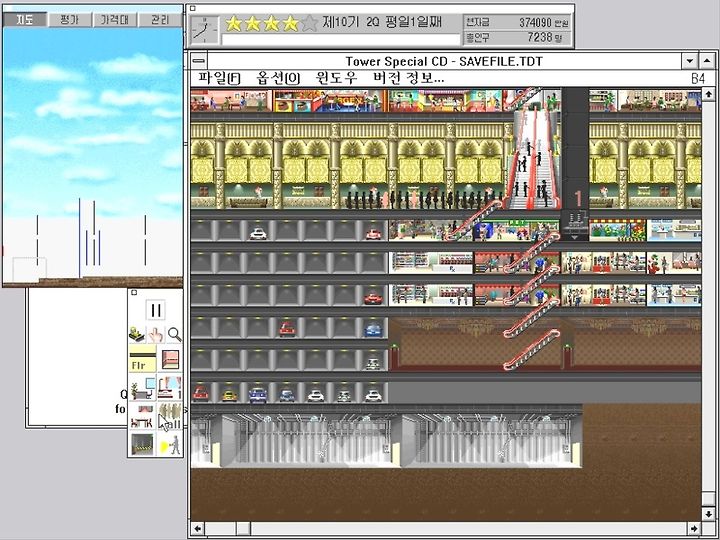Click the blue car in the parking garage
The height and width of the screenshot is (540, 720).
[373, 329]
